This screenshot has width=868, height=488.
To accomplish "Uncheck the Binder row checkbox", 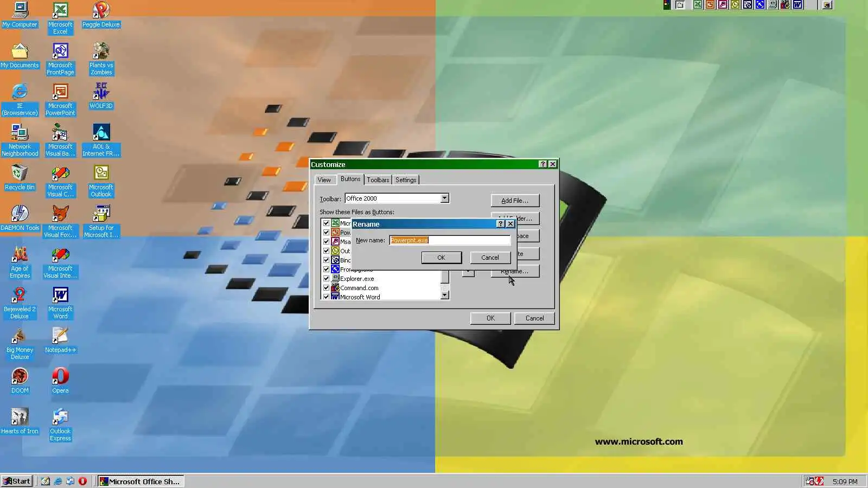I will 326,260.
